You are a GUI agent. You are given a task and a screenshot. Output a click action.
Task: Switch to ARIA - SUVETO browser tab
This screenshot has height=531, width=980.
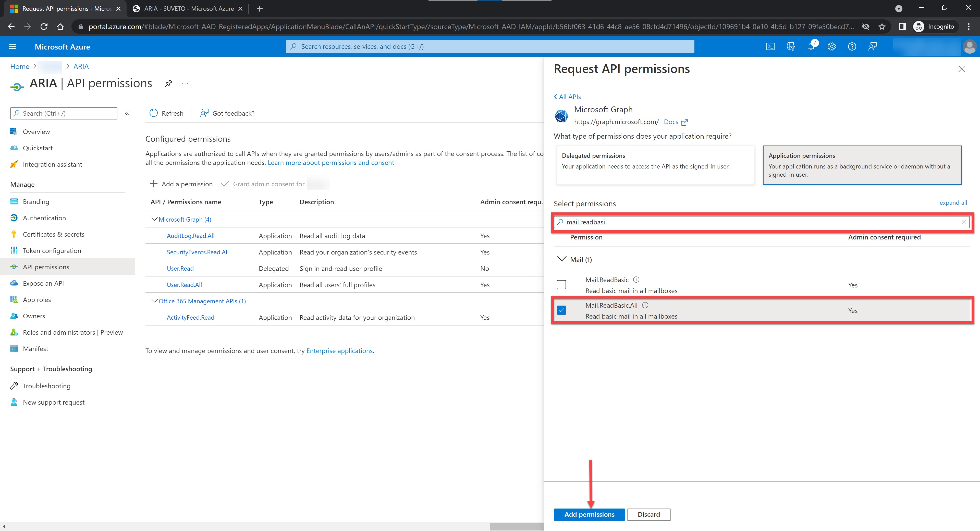(x=188, y=8)
